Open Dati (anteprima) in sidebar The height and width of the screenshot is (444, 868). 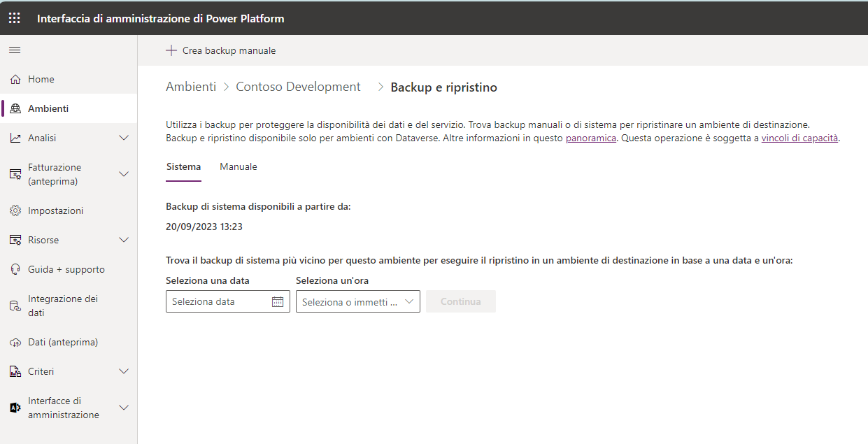click(x=69, y=343)
